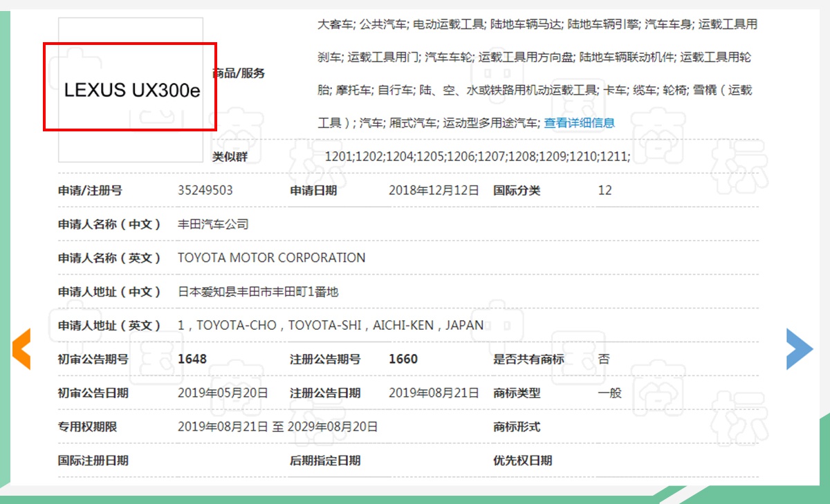Image resolution: width=830 pixels, height=504 pixels.
Task: Click the 国际分类 label
Action: [x=517, y=190]
